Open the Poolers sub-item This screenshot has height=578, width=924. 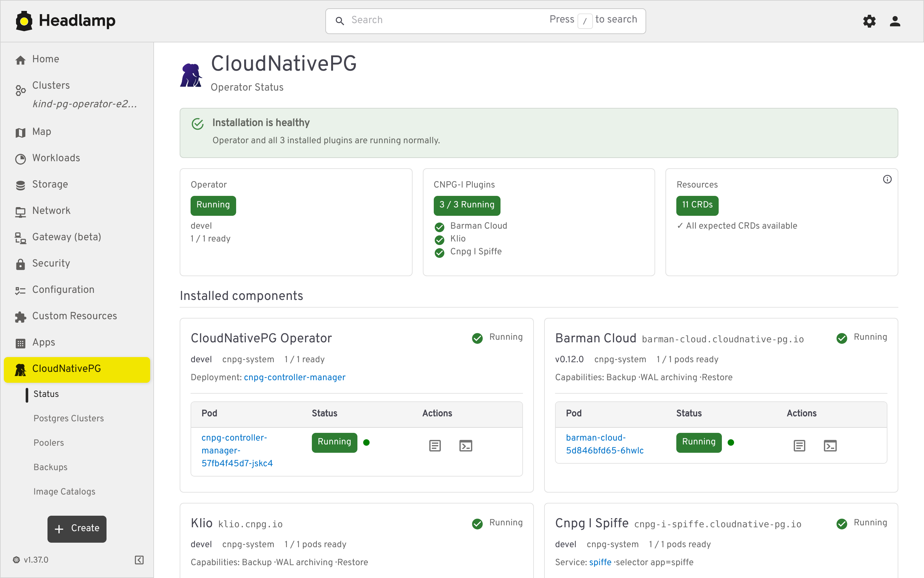pyautogui.click(x=48, y=443)
